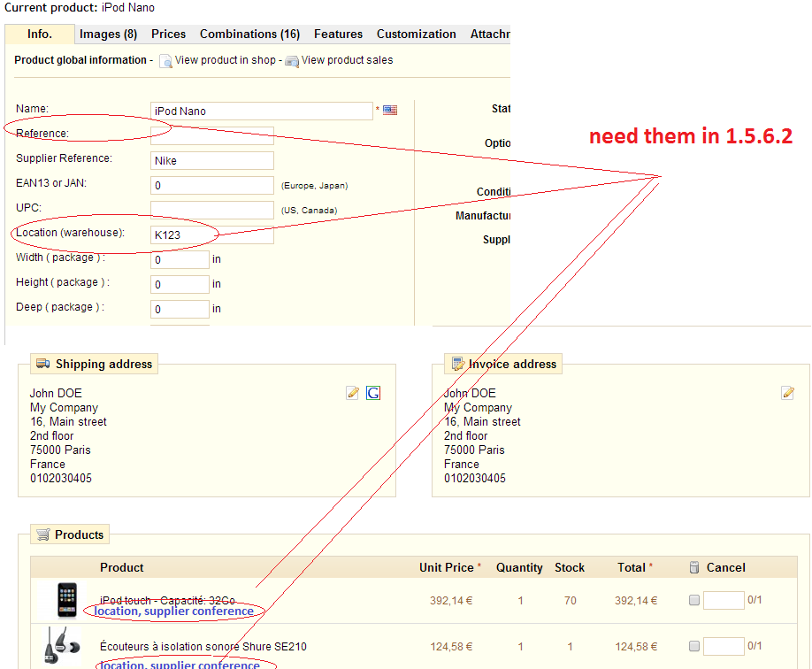Click the Deep package field
This screenshot has width=812, height=669.
tap(180, 310)
